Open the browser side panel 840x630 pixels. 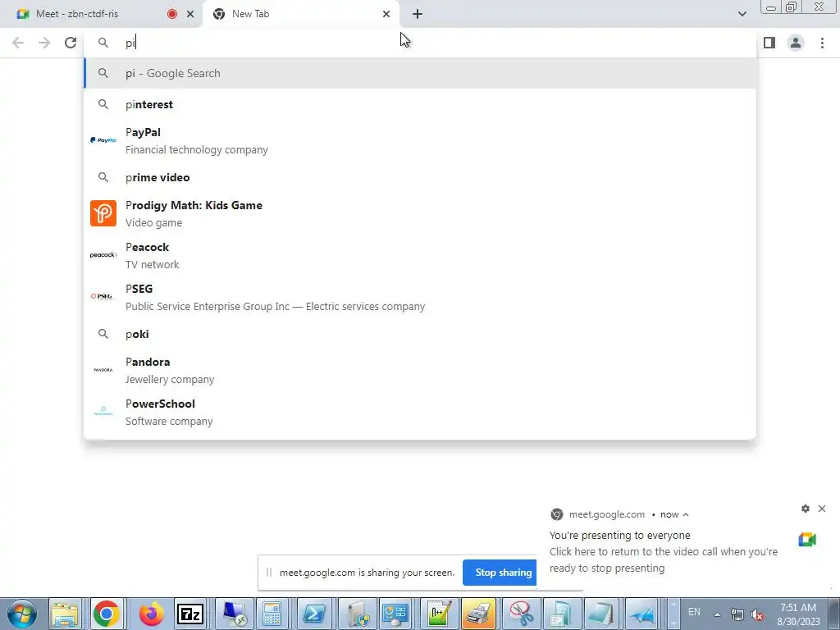(769, 43)
